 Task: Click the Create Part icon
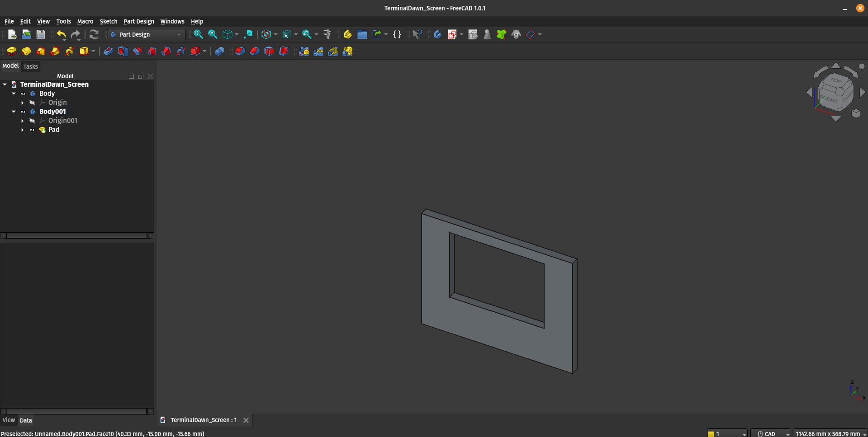(x=347, y=34)
